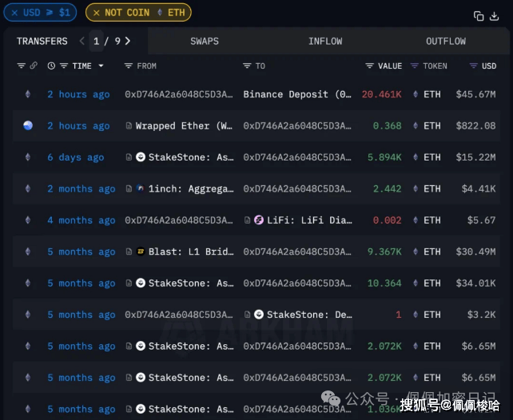Select the 20.461K value cell
Screen dimensions: 513x420
pos(381,94)
